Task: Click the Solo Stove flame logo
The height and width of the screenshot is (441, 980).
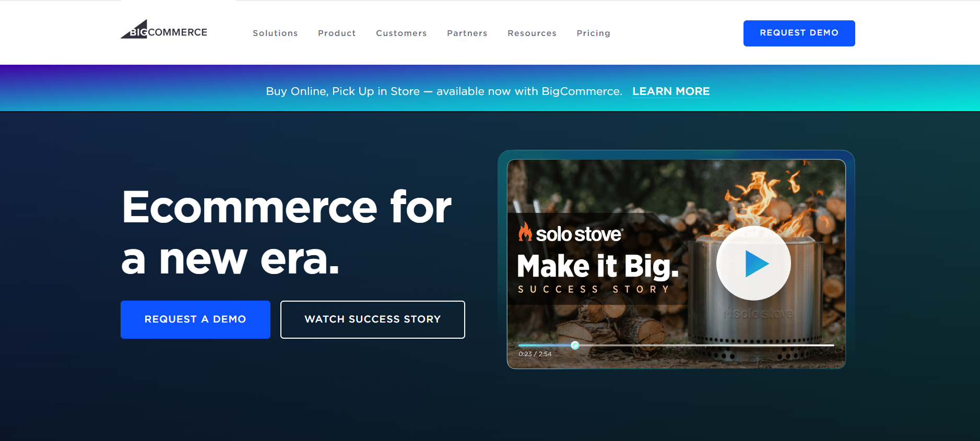Action: click(x=525, y=232)
